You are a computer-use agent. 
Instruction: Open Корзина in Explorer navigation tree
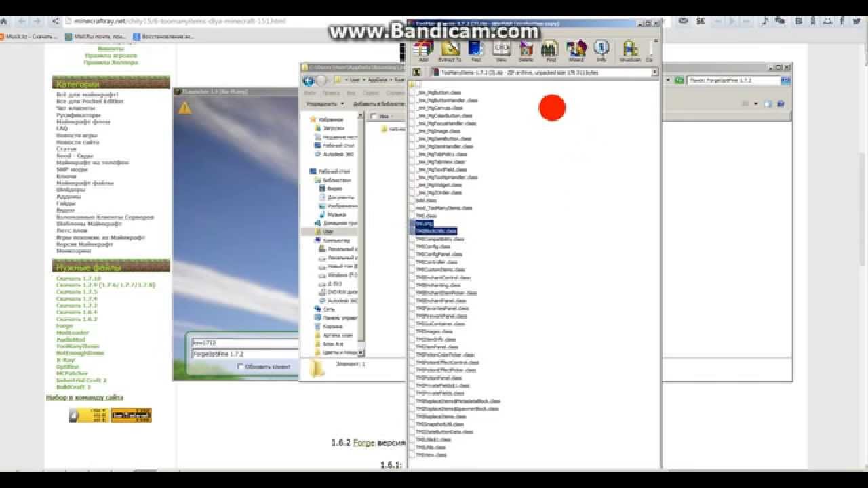328,326
